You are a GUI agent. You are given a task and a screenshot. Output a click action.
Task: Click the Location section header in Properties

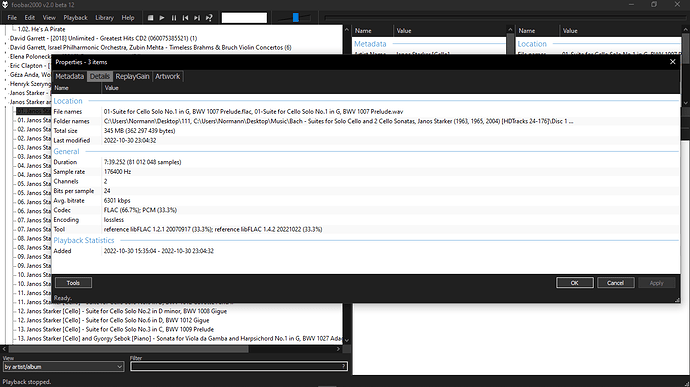click(x=68, y=101)
